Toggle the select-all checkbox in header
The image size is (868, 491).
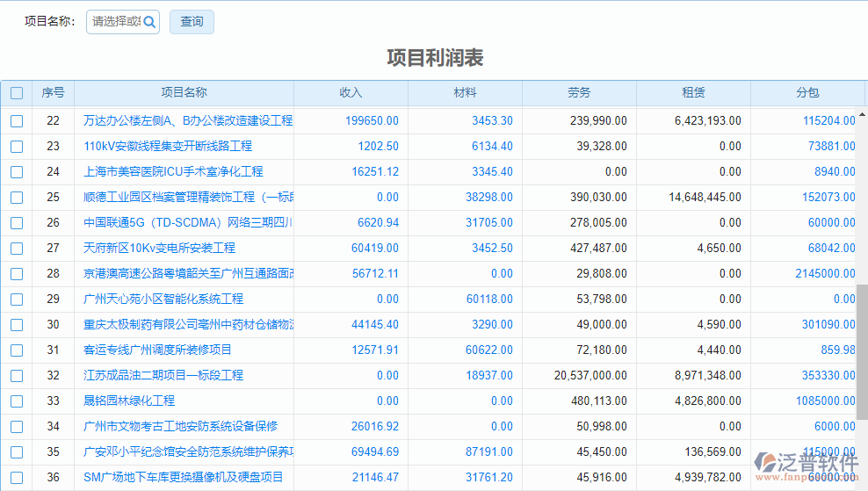point(17,93)
